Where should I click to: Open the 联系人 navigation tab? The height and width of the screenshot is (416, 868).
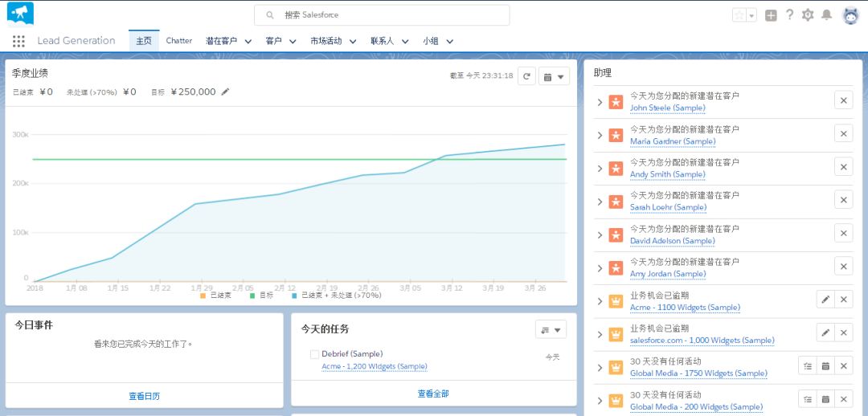click(x=383, y=41)
